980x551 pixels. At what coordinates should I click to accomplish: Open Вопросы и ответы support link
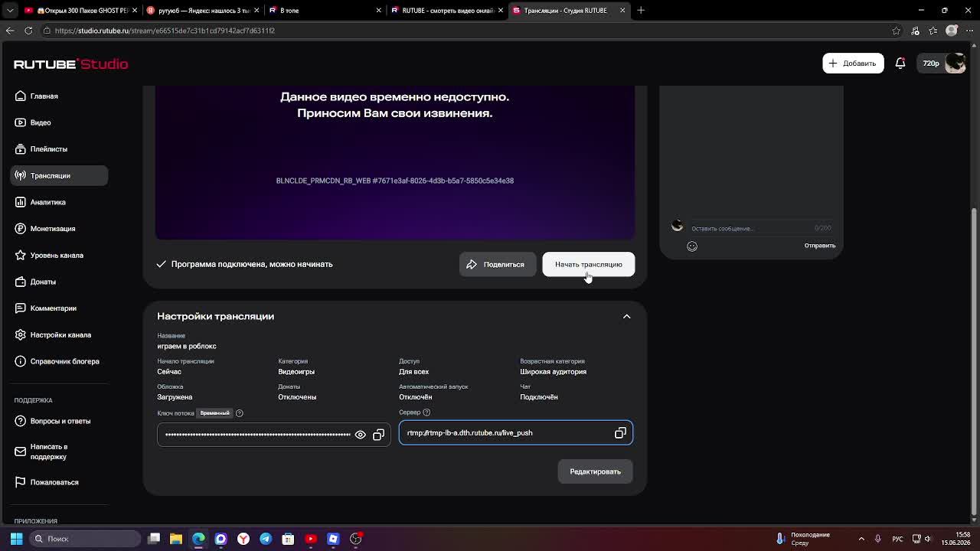[59, 421]
